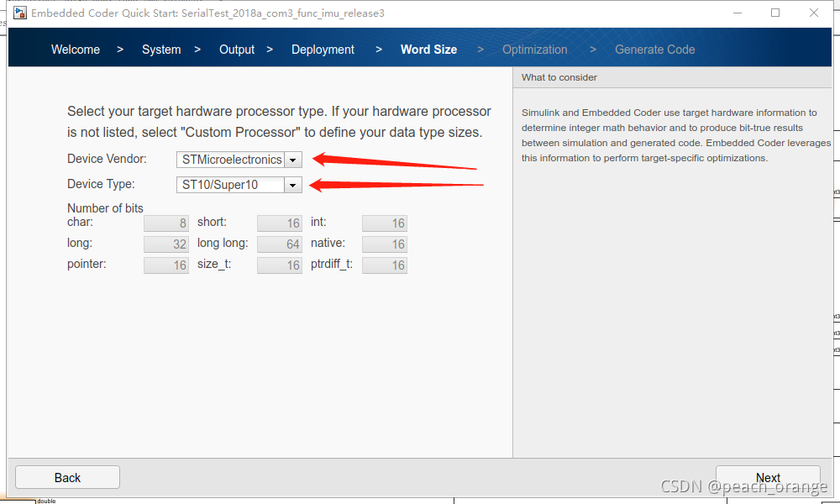840x504 pixels.
Task: Open the Optimization step
Action: click(534, 50)
